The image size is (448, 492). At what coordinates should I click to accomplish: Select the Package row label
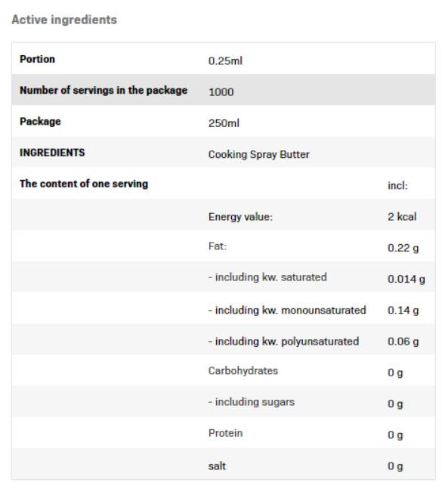(x=40, y=122)
